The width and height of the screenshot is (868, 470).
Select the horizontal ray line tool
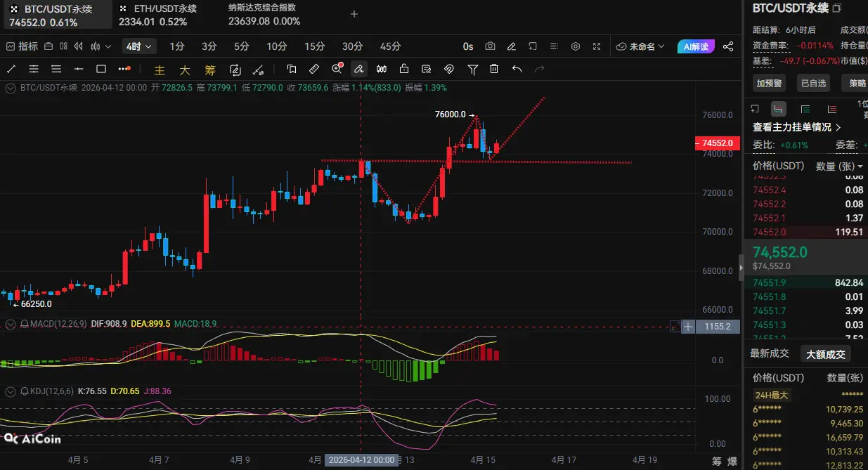79,69
